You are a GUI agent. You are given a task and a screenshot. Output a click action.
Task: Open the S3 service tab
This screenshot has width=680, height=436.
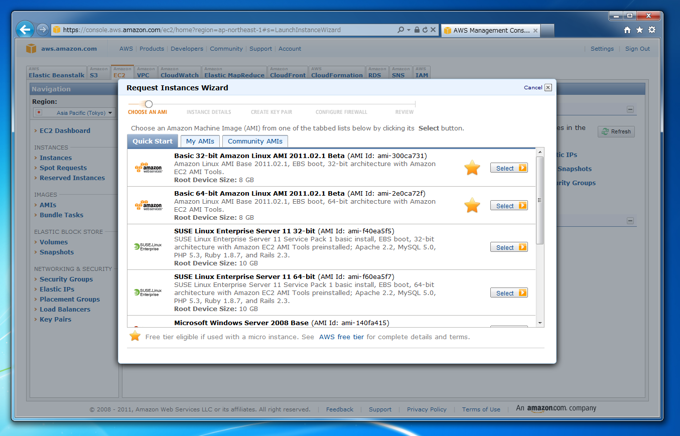point(99,72)
